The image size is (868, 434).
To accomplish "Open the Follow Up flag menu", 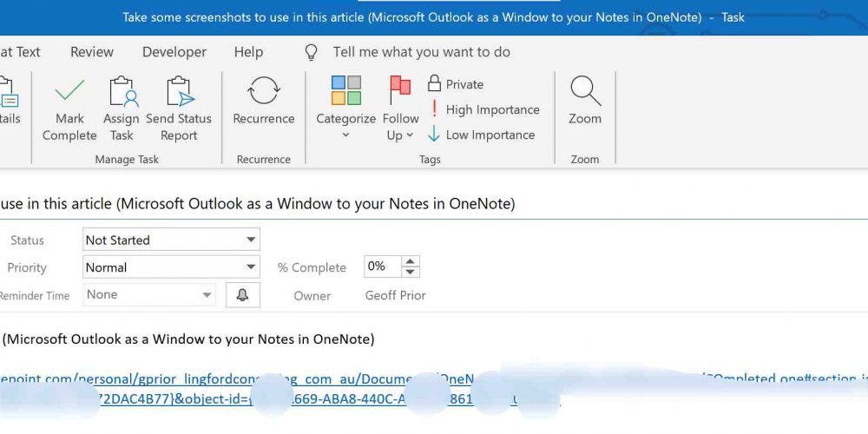I will click(x=400, y=108).
